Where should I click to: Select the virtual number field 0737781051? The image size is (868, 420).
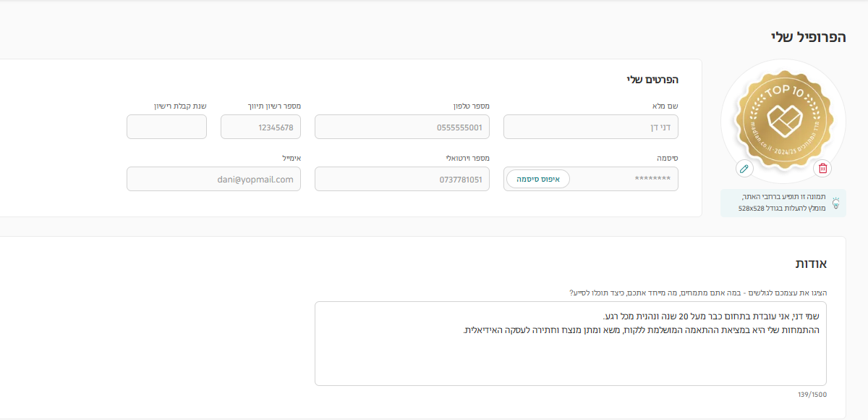(x=401, y=179)
